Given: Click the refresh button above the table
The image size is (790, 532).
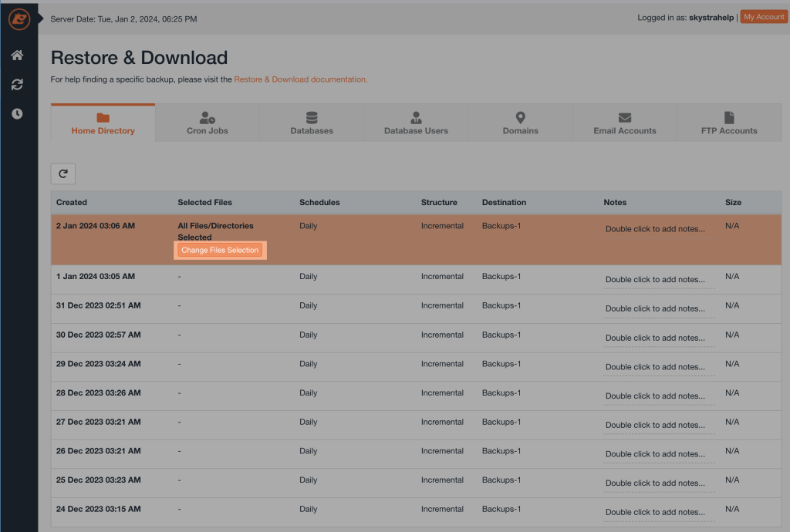Looking at the screenshot, I should (63, 173).
